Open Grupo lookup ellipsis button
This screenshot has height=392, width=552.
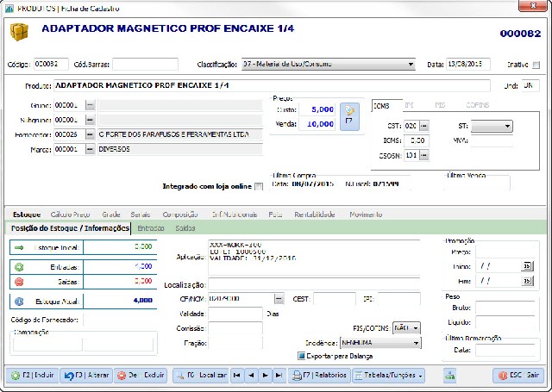(90, 105)
